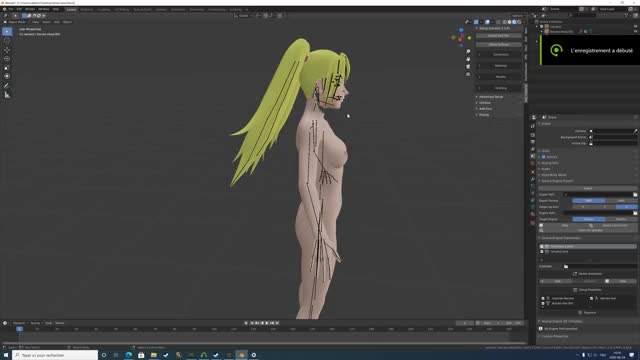Click the folder icon beside Export Path
The height and width of the screenshot is (360, 640).
coord(635,195)
